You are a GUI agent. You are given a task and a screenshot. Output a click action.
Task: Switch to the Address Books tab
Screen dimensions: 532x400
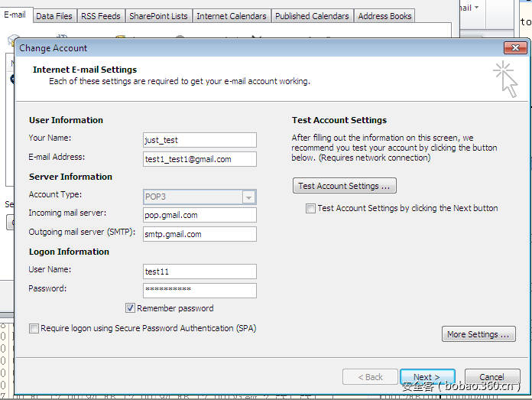[384, 15]
